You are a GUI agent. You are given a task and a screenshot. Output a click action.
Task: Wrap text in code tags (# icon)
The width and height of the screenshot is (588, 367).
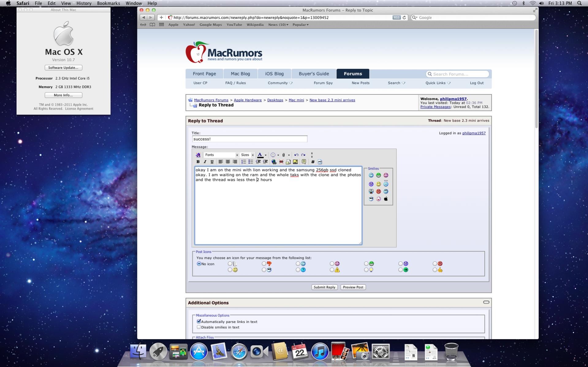pos(313,162)
